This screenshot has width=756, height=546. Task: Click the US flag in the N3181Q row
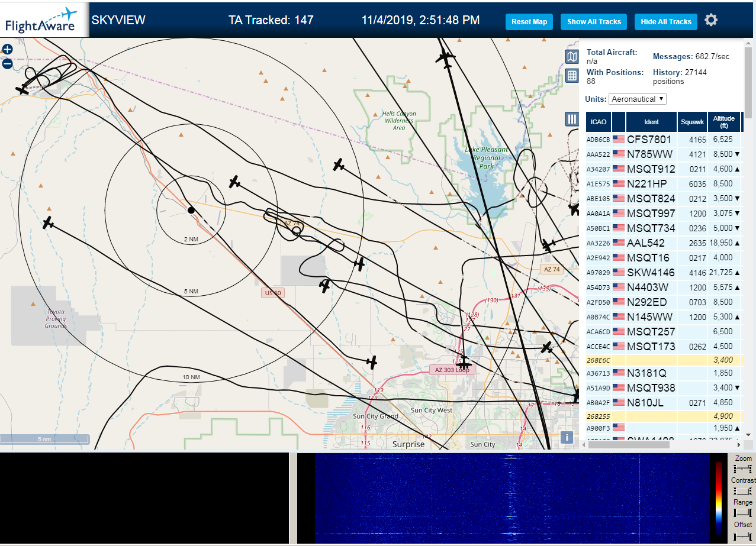click(619, 373)
